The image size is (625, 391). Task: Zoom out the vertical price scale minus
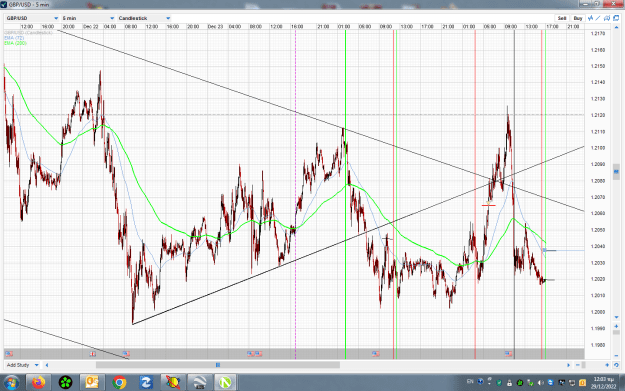coord(616,356)
